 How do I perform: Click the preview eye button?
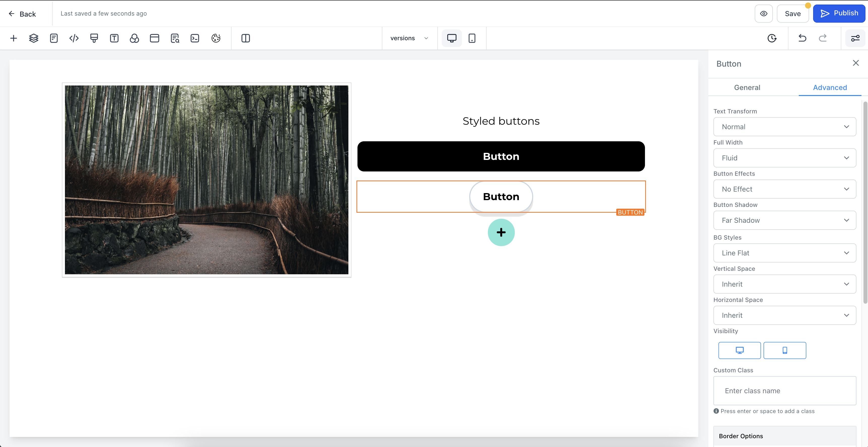tap(764, 14)
